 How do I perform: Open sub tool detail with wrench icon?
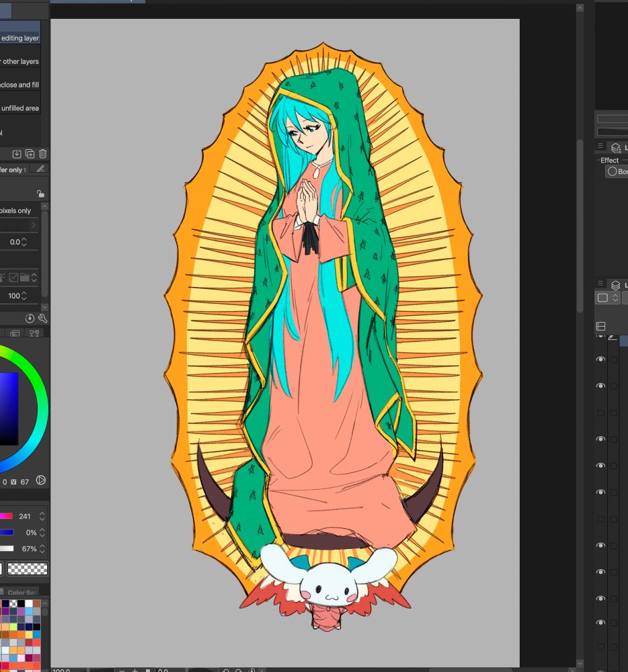[42, 318]
